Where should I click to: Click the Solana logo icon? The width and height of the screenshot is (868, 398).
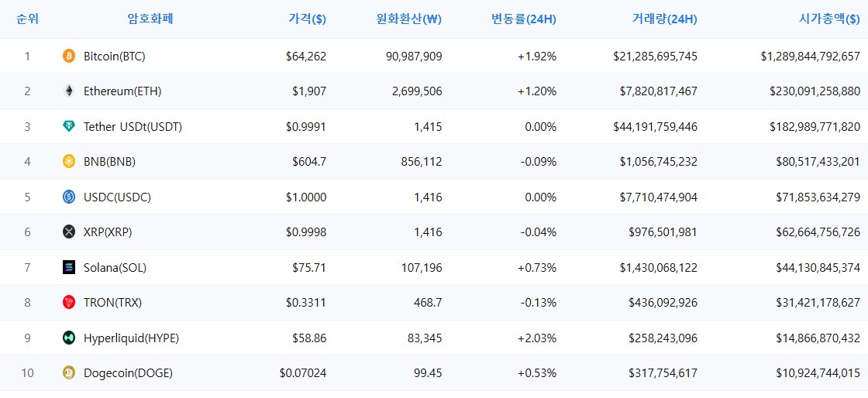pos(69,268)
